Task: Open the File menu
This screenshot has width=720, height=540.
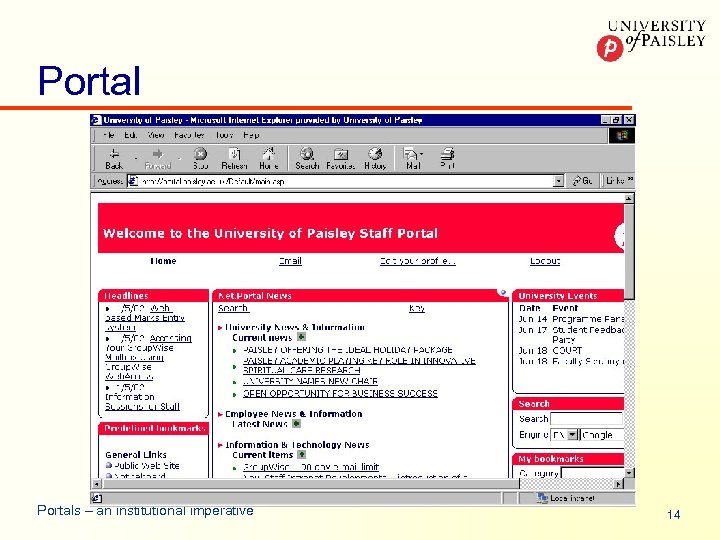Action: (x=109, y=135)
